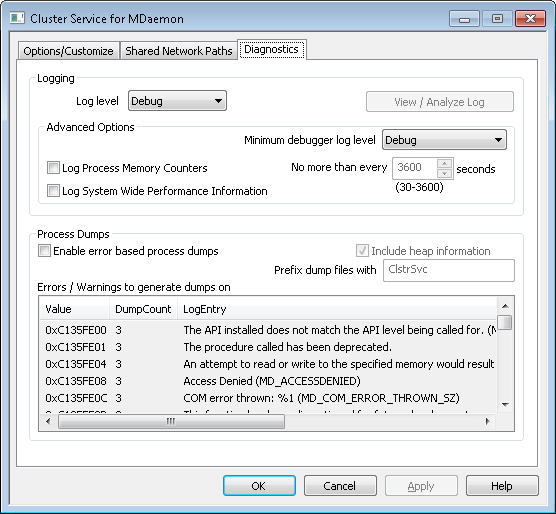Open the Log level dropdown
This screenshot has width=556, height=514.
(177, 101)
